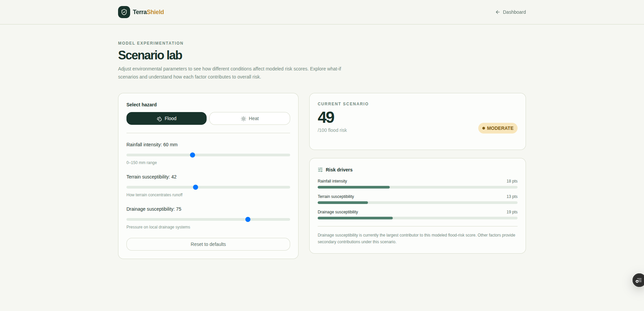
Task: Click the Rainfall intensity risk driver bar
Action: click(418, 187)
